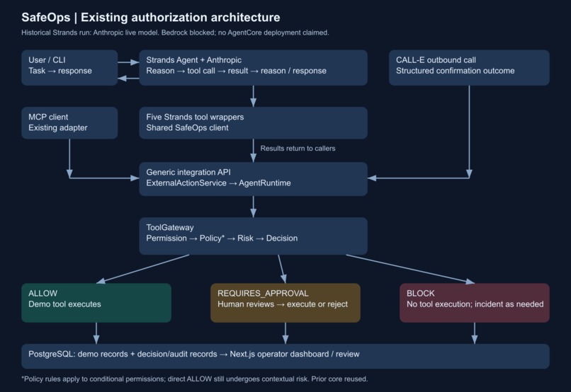The image size is (571, 392).
Task: Click 'Shared SafeOps client' text
Action: point(187,128)
